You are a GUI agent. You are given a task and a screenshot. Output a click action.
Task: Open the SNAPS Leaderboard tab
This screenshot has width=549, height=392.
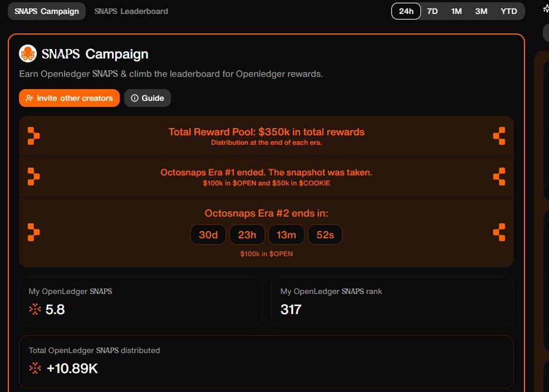pyautogui.click(x=131, y=11)
